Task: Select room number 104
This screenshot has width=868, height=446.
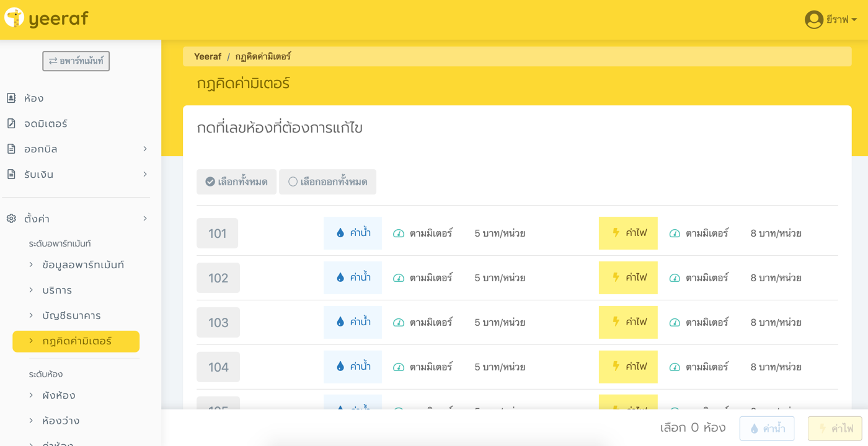Action: click(218, 367)
